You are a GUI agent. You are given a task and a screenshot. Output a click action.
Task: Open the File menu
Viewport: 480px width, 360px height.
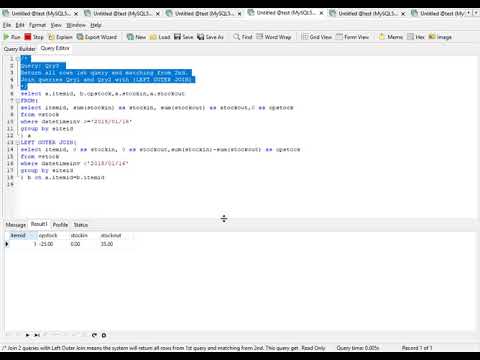tap(7, 25)
